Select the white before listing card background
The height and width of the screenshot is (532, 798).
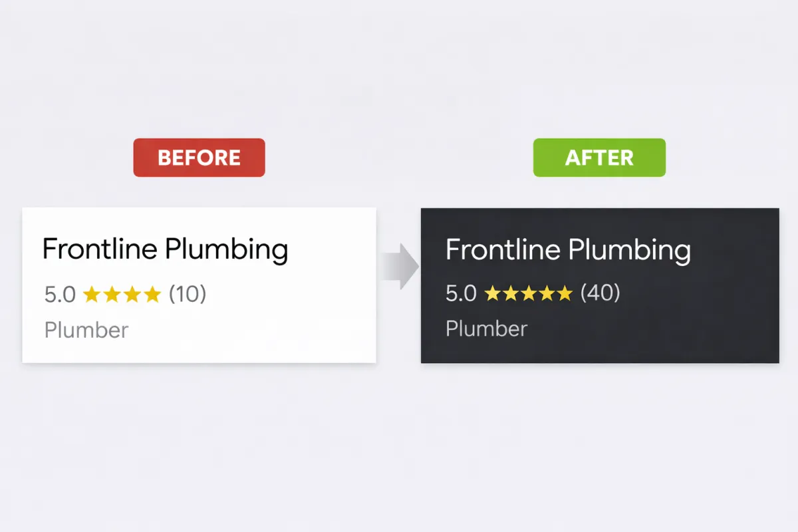[x=199, y=285]
